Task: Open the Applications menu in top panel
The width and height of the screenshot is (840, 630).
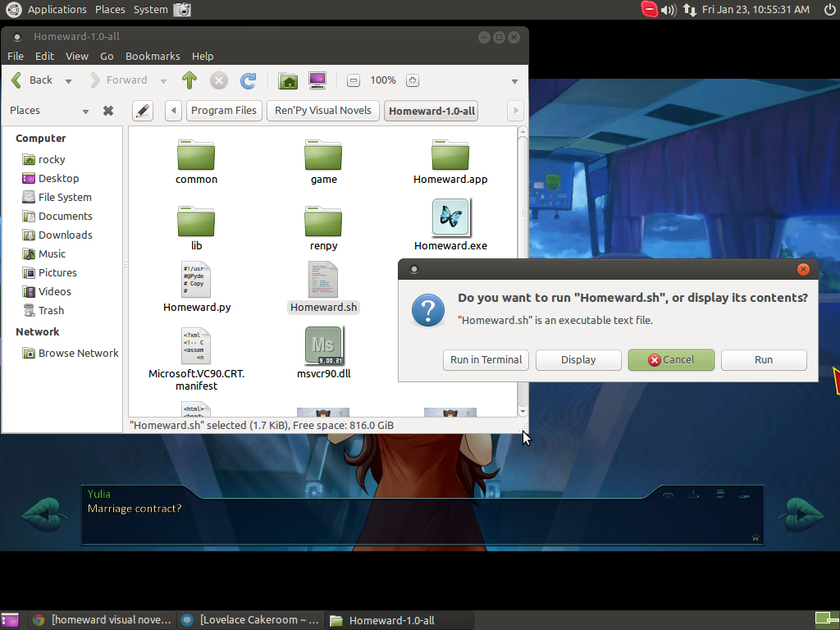Action: click(x=57, y=10)
